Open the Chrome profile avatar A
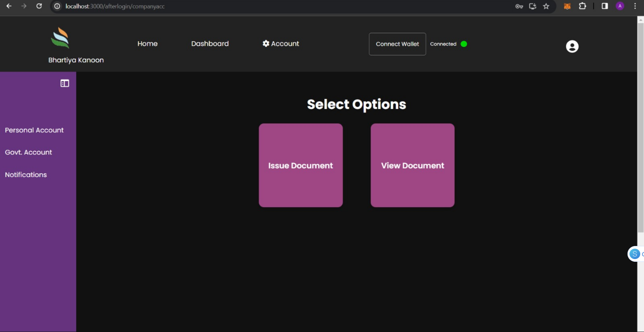The height and width of the screenshot is (332, 644). point(620,6)
